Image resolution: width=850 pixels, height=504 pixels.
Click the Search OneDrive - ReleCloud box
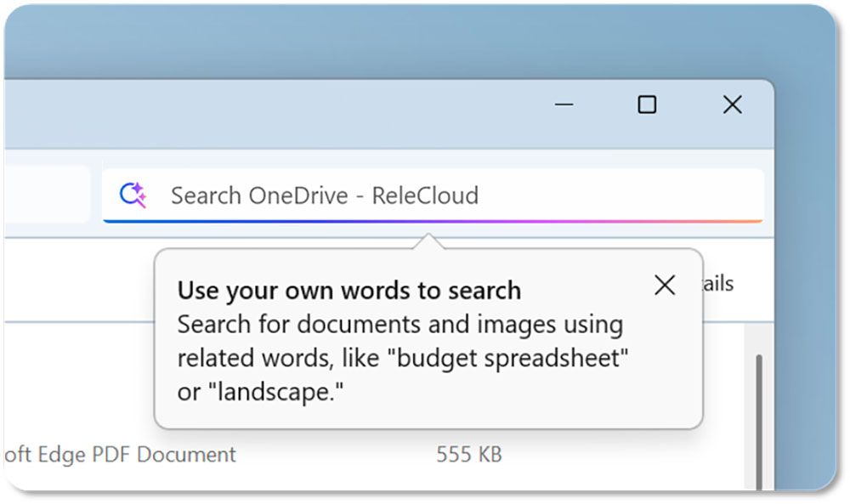tap(433, 195)
